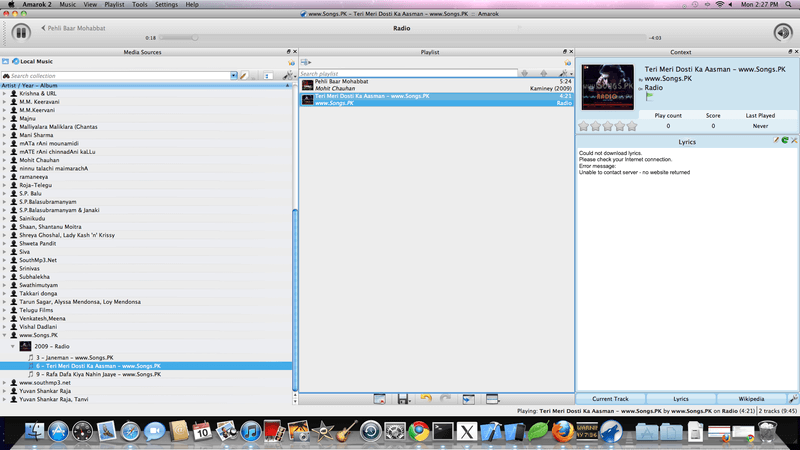Open the collection sort options wrench
Viewport: 800px width, 450px height.
coord(288,76)
